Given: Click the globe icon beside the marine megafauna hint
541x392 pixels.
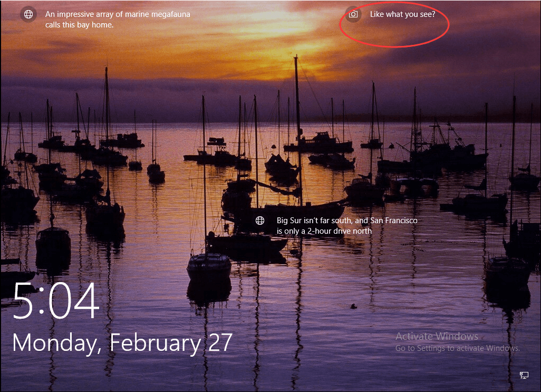Looking at the screenshot, I should [x=28, y=14].
